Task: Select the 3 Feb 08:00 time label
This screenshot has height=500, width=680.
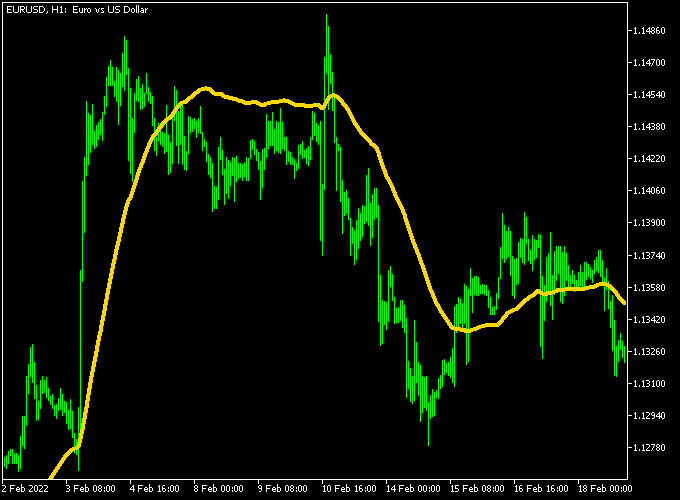Action: coord(91,489)
